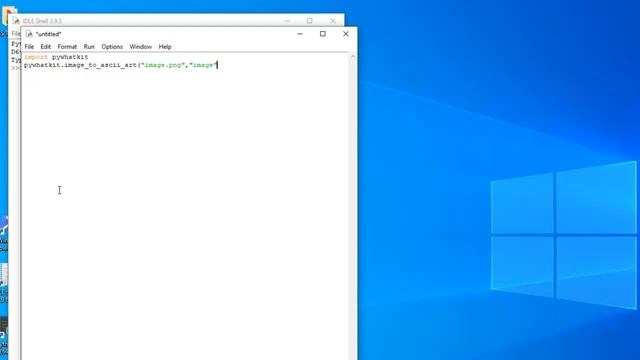Open the File menu in untitled editor
The height and width of the screenshot is (360, 640).
coord(29,47)
